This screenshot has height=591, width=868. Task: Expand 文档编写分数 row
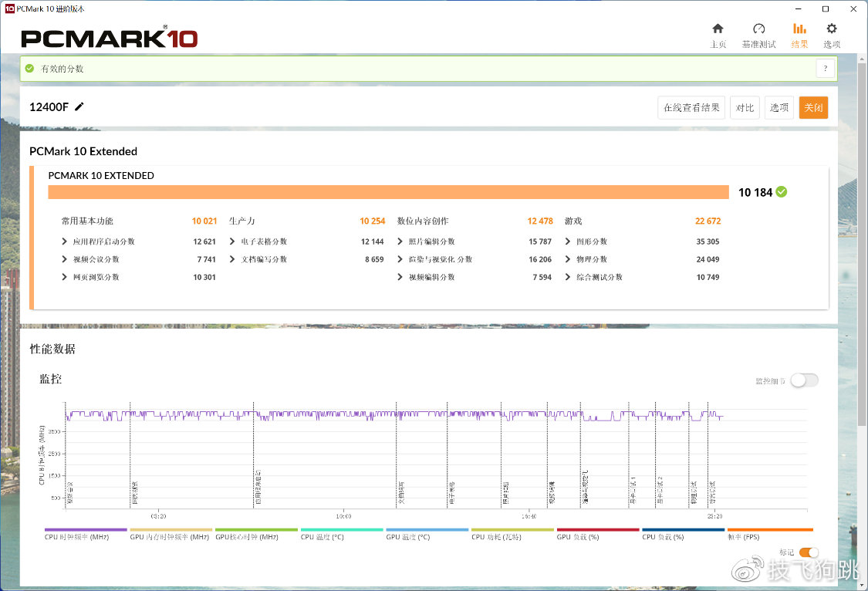232,259
